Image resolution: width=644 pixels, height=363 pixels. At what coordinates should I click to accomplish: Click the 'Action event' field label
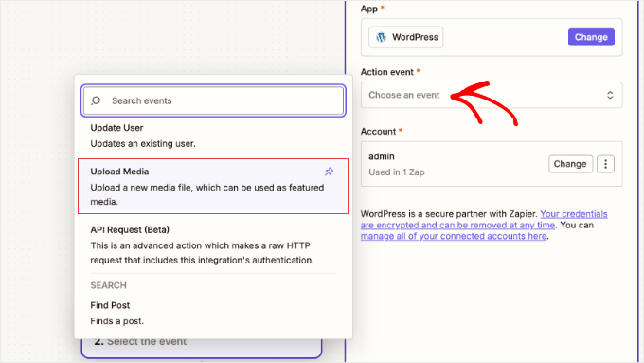(387, 72)
